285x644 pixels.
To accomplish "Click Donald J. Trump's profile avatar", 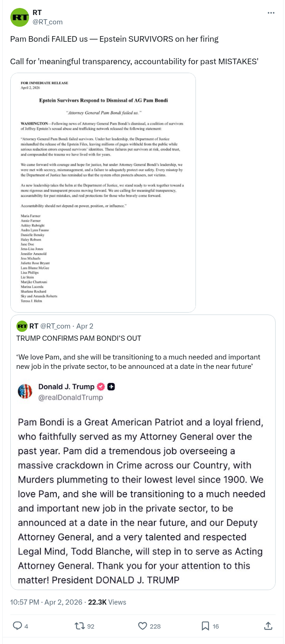I will (x=25, y=391).
